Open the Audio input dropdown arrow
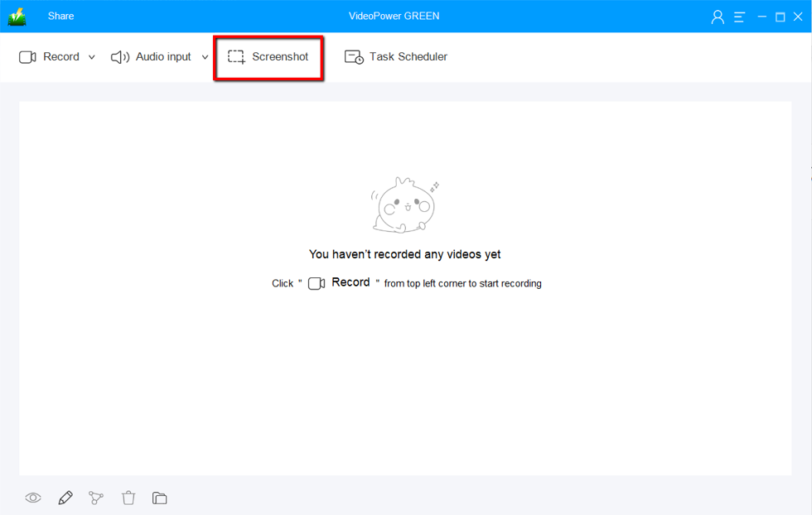Viewport: 812px width, 515px height. pos(205,57)
